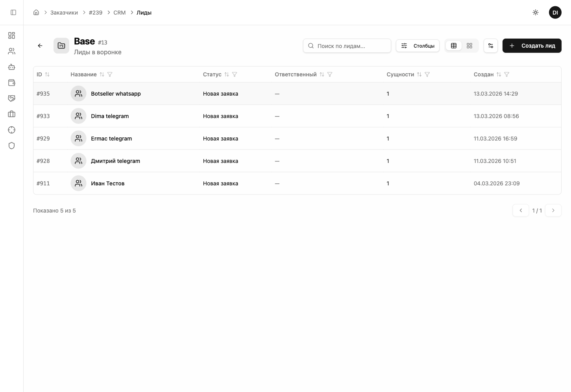Navigate to Заказчики breadcrumb
Image resolution: width=571 pixels, height=392 pixels.
point(64,13)
